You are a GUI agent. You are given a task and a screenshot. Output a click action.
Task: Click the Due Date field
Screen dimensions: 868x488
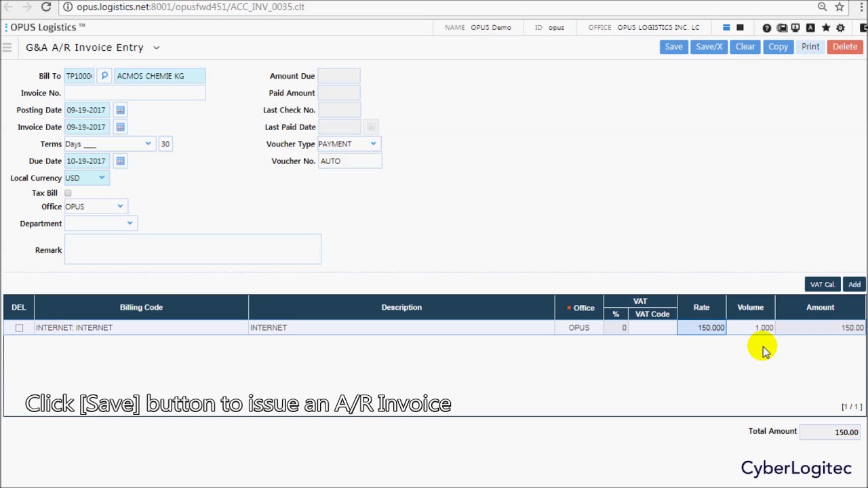click(x=88, y=161)
